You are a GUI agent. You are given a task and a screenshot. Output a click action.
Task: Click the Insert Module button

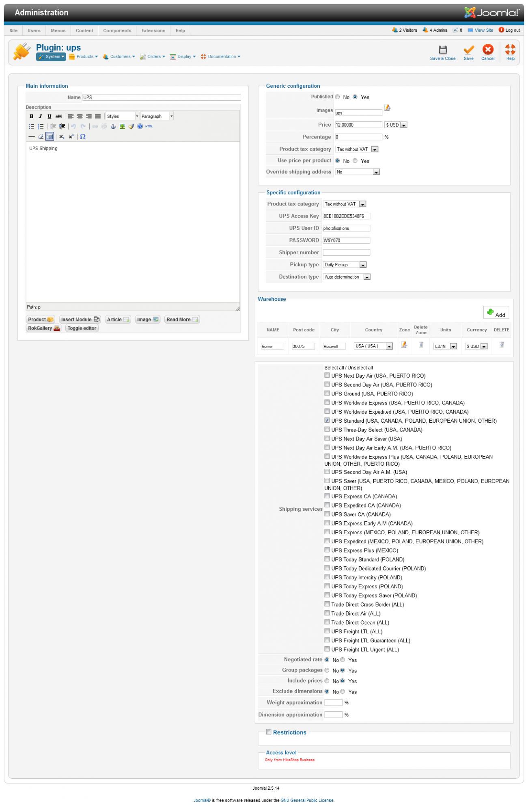coord(80,320)
